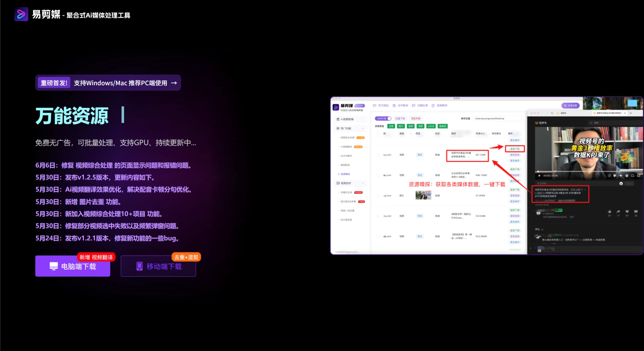
Task: Open 官方网站 in preview top menu
Action: tap(381, 106)
